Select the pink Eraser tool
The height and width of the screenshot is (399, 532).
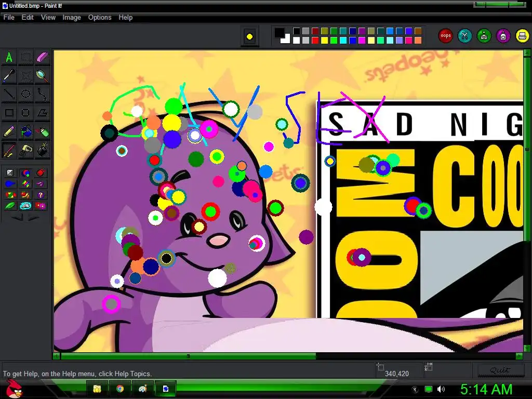coord(42,57)
